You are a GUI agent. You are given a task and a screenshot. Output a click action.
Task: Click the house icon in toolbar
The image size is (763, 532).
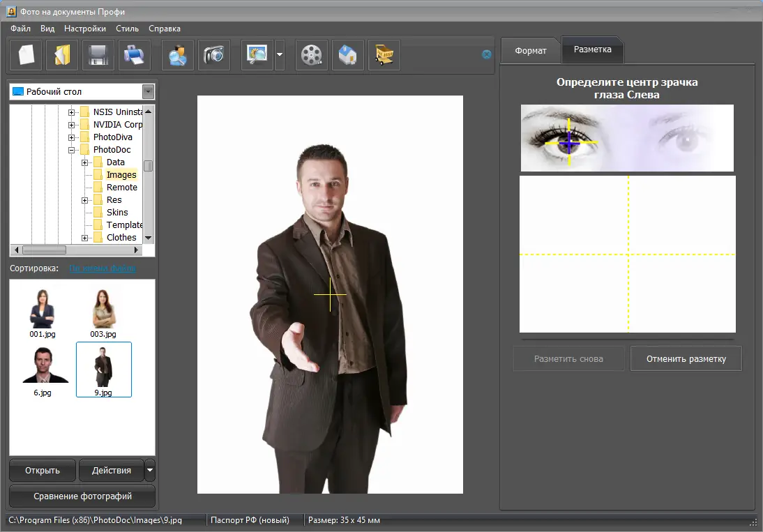pos(348,55)
